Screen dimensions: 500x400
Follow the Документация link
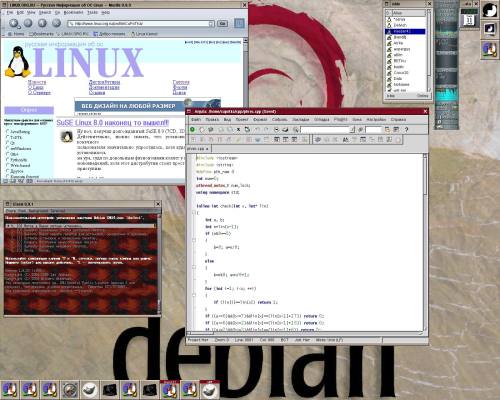pyautogui.click(x=104, y=87)
